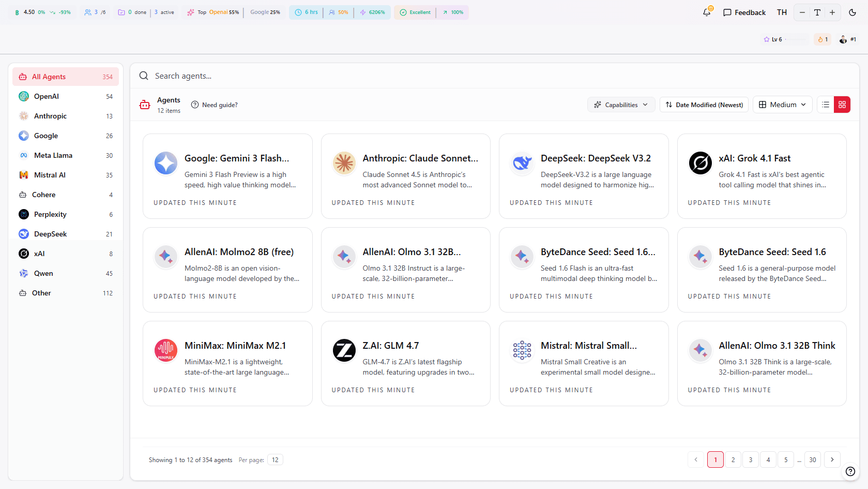Viewport: 868px width, 489px height.
Task: Open the AllenAI Olmo 3.1 32B Instruct card
Action: [x=406, y=270]
